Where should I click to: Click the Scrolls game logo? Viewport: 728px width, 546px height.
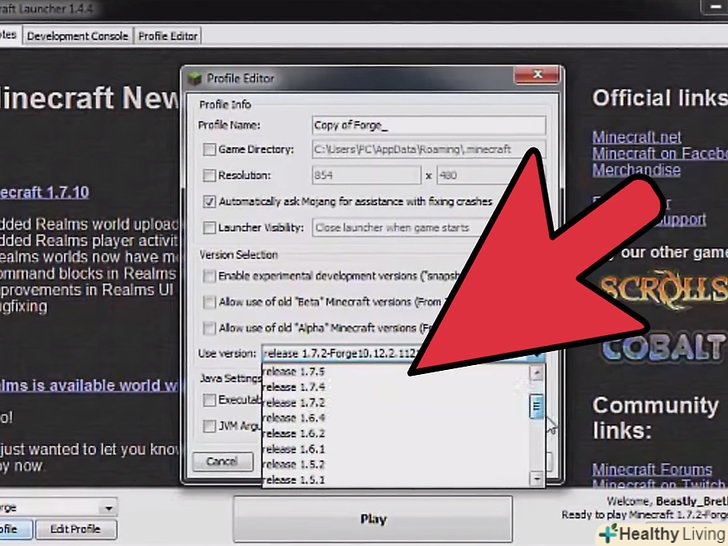pos(663,289)
